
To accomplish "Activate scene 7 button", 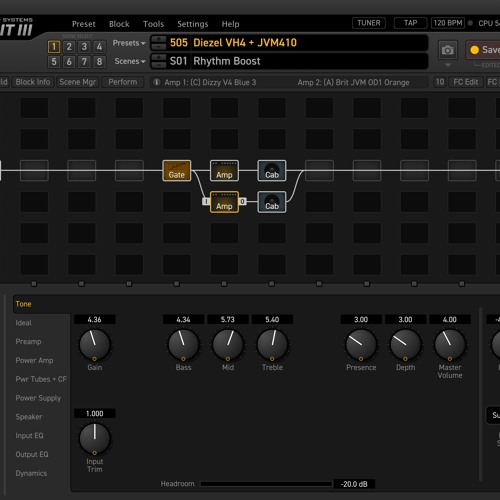I will pyautogui.click(x=84, y=62).
